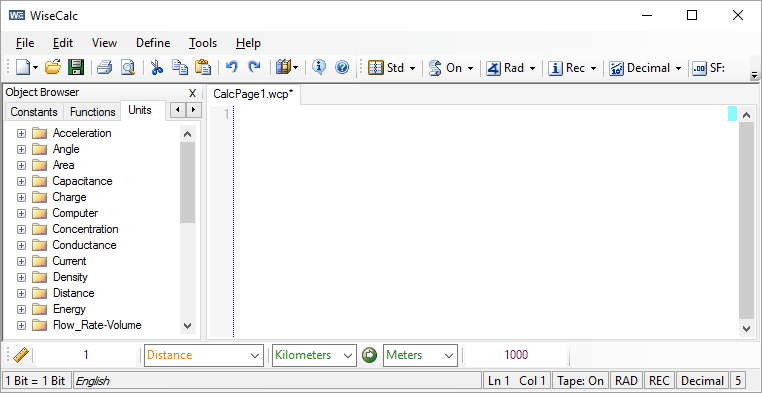Click the Object Browser scrollbar down arrow

point(188,326)
